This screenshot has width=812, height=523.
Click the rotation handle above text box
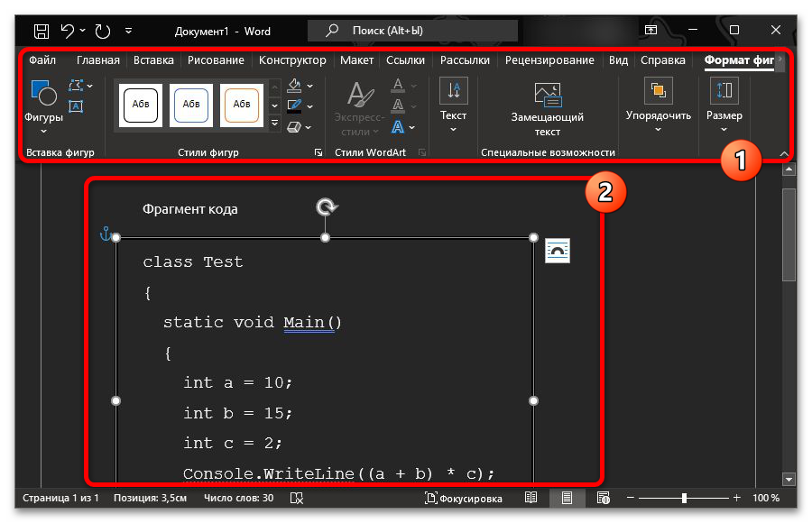(x=327, y=206)
